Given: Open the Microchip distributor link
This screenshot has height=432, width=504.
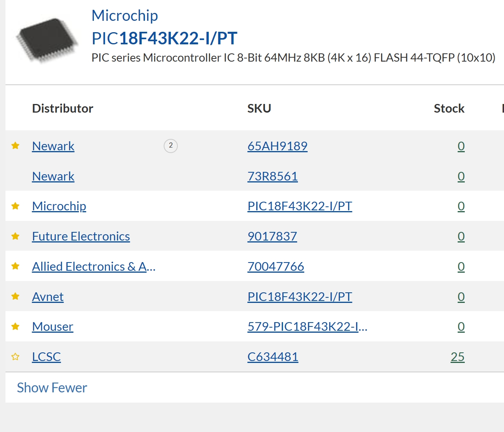Looking at the screenshot, I should (59, 206).
